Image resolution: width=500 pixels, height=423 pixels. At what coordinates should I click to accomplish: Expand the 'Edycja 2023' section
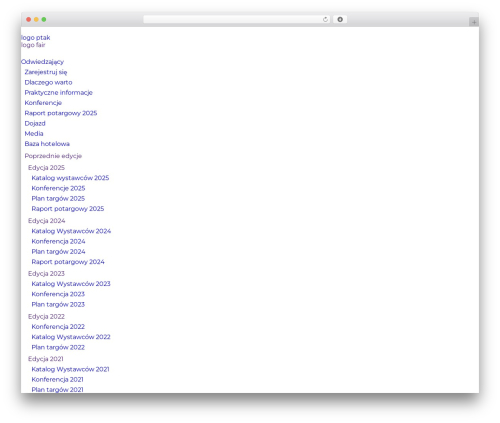(x=46, y=274)
